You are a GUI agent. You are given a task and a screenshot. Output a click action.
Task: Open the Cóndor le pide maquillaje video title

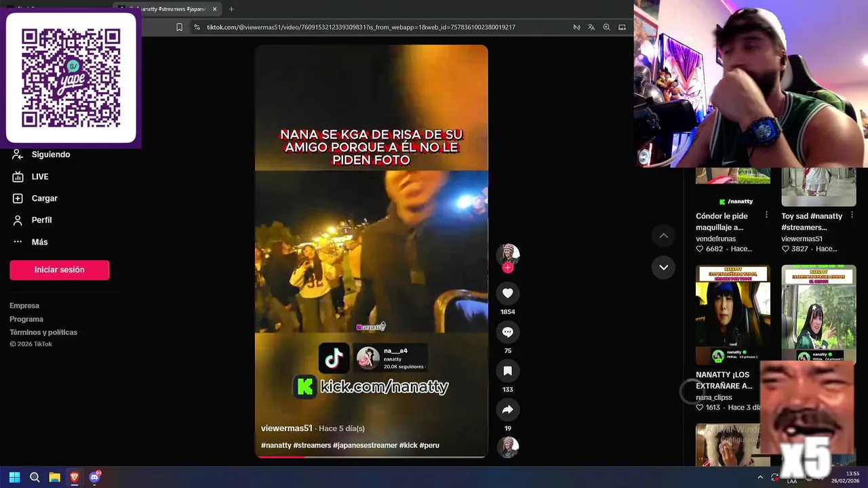(x=722, y=222)
